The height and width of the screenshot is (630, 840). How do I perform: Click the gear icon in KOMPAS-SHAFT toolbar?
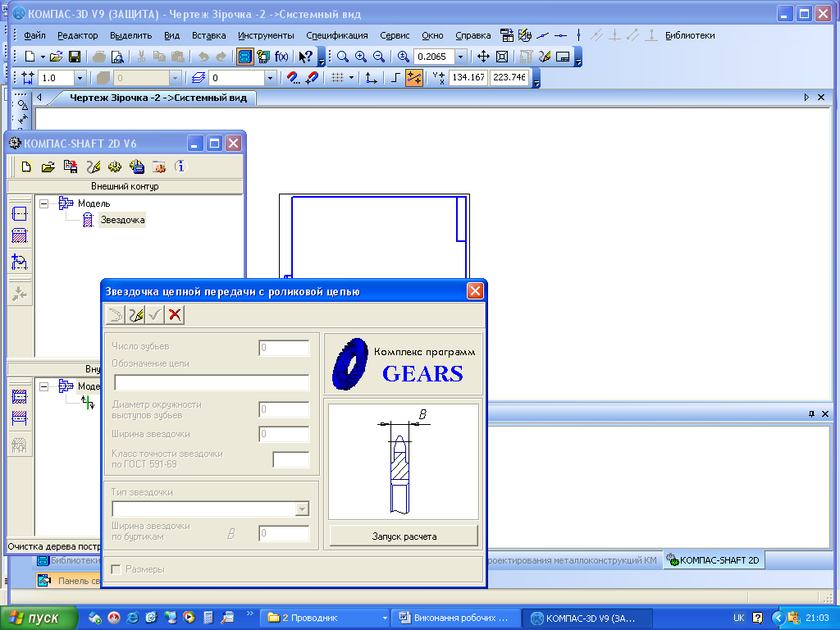[115, 167]
